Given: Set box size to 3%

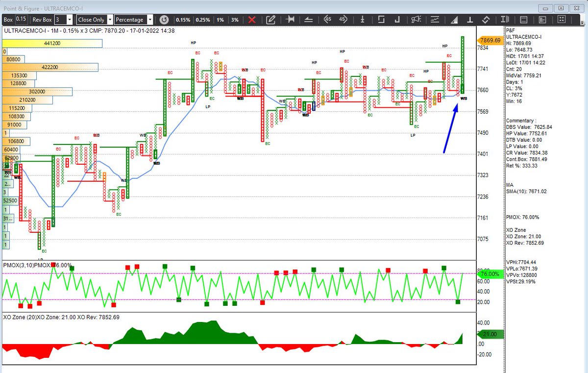Looking at the screenshot, I should (235, 20).
